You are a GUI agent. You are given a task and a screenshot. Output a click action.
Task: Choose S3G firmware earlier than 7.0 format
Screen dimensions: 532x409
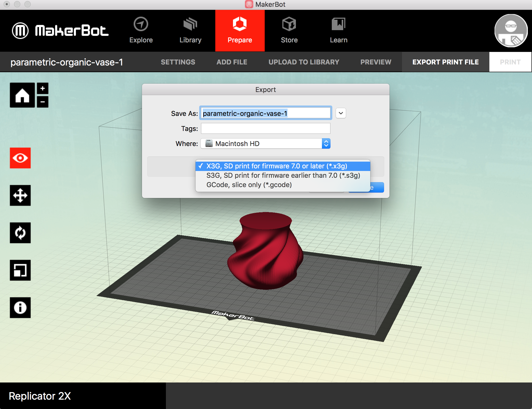[283, 175]
